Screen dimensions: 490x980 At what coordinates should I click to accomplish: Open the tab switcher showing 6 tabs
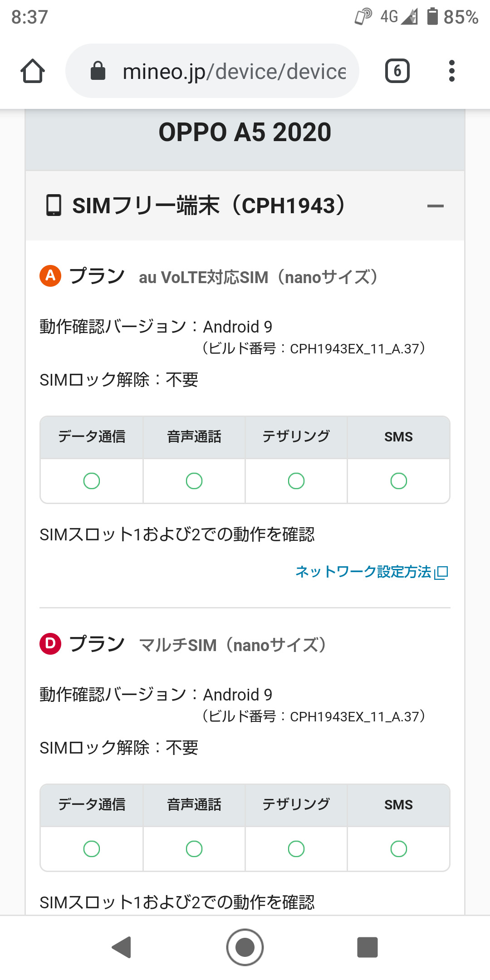click(397, 71)
